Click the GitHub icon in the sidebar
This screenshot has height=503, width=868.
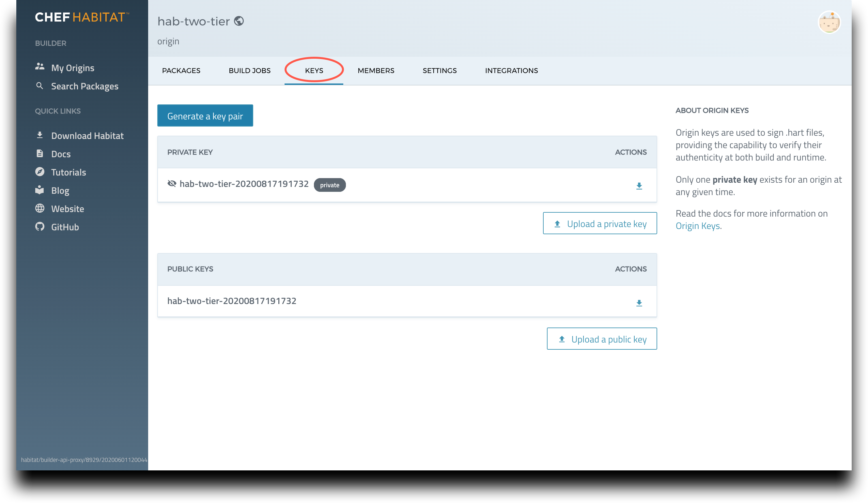(39, 226)
